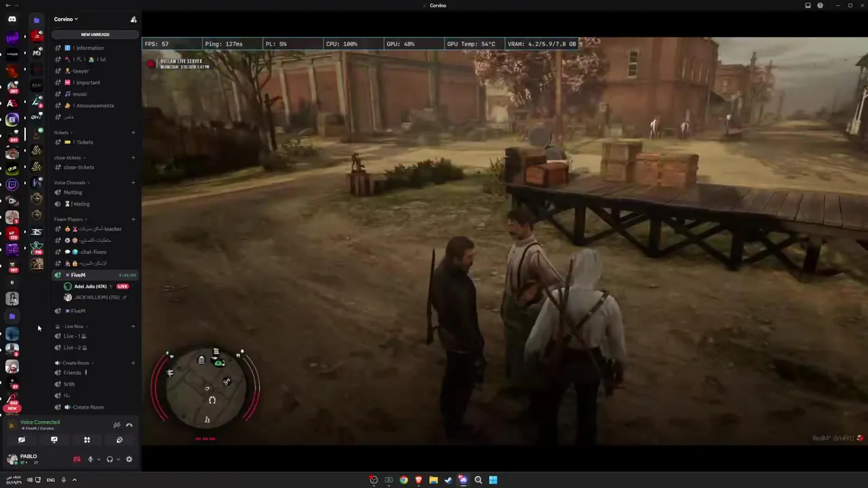Add a channel to the tickets category
The height and width of the screenshot is (488, 868).
(133, 133)
